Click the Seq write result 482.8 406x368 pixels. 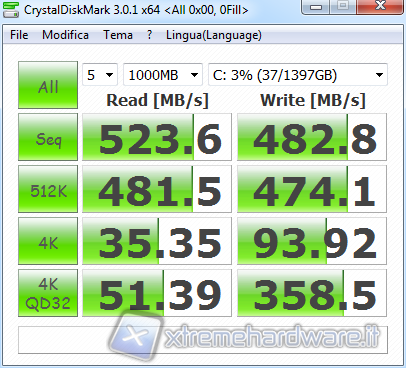pyautogui.click(x=312, y=137)
